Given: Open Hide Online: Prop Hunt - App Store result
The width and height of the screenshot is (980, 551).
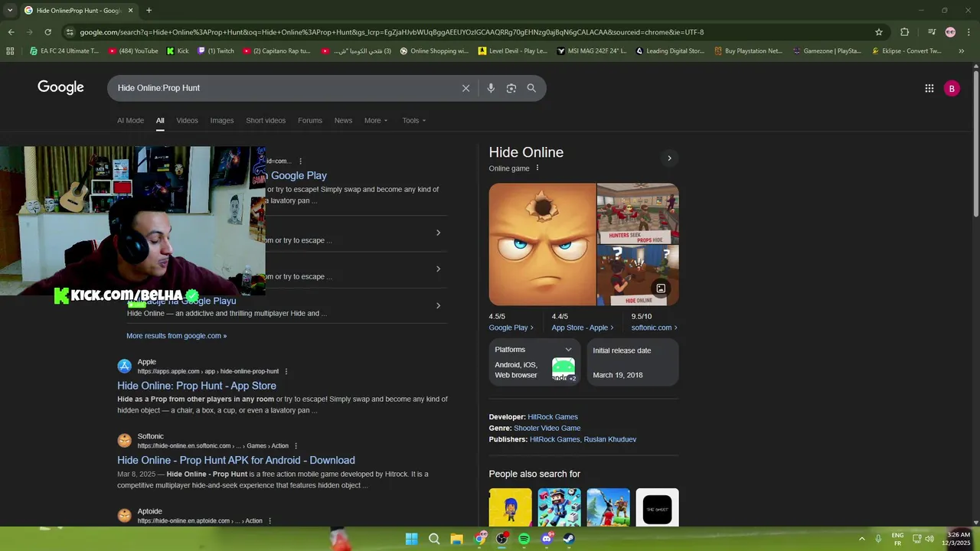Looking at the screenshot, I should [197, 386].
